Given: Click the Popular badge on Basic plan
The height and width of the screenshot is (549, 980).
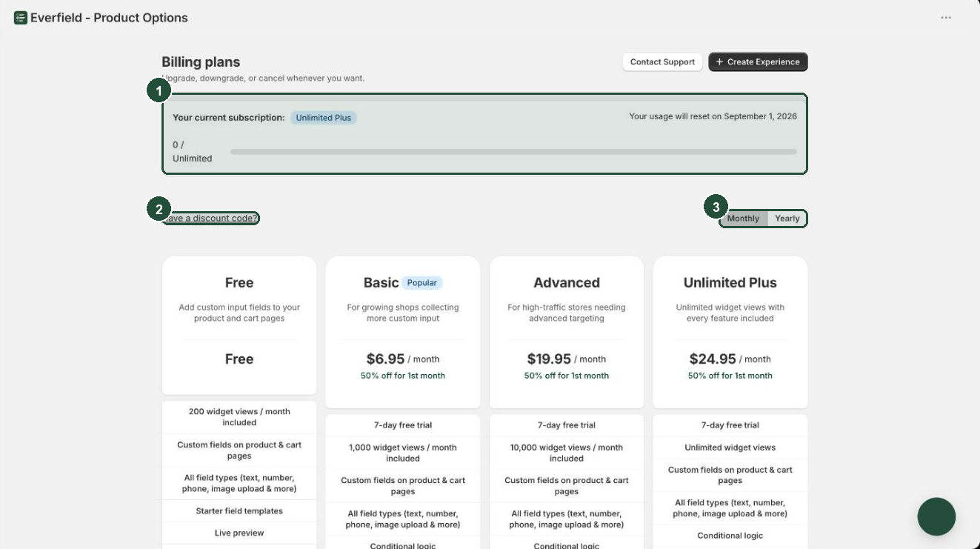Looking at the screenshot, I should click(422, 283).
